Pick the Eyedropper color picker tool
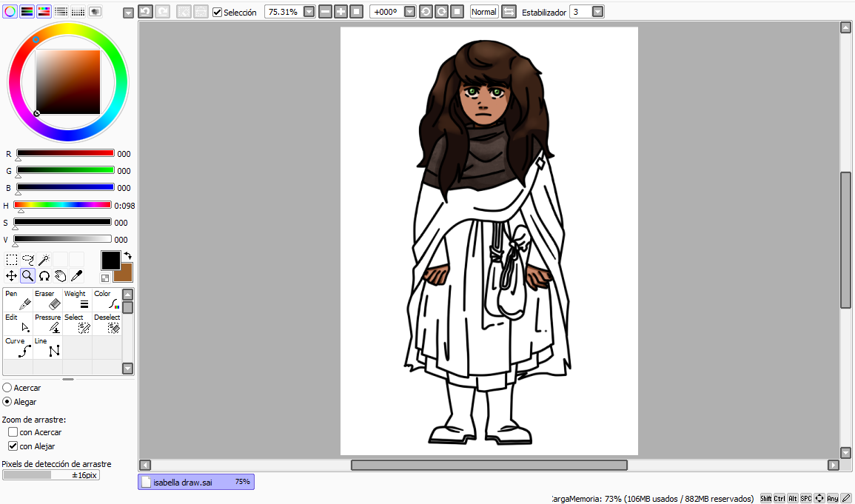The width and height of the screenshot is (855, 504). (76, 276)
